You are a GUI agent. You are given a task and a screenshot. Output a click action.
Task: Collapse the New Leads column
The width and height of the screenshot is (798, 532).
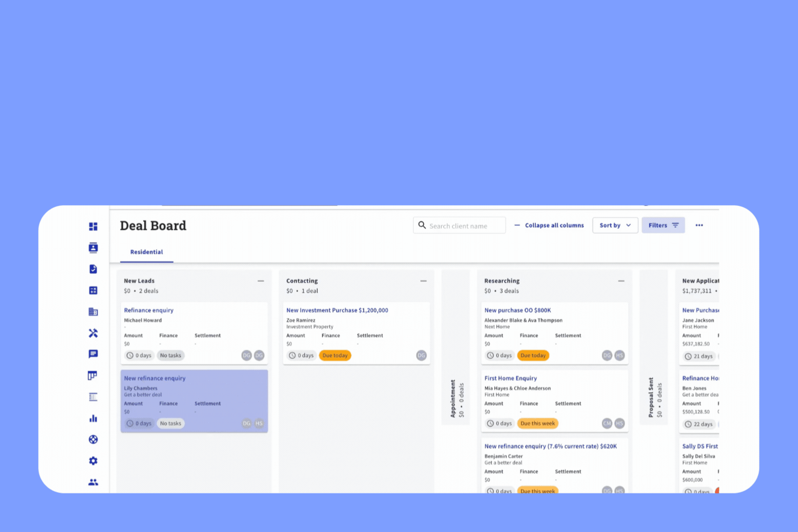click(261, 281)
